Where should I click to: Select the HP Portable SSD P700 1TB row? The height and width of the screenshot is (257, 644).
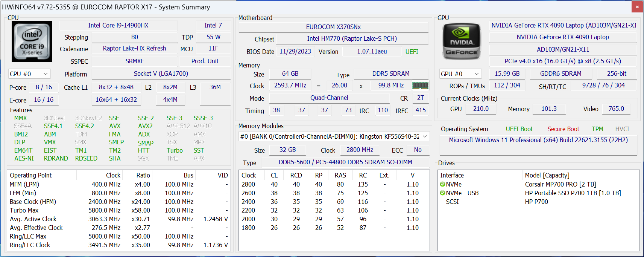(538, 193)
